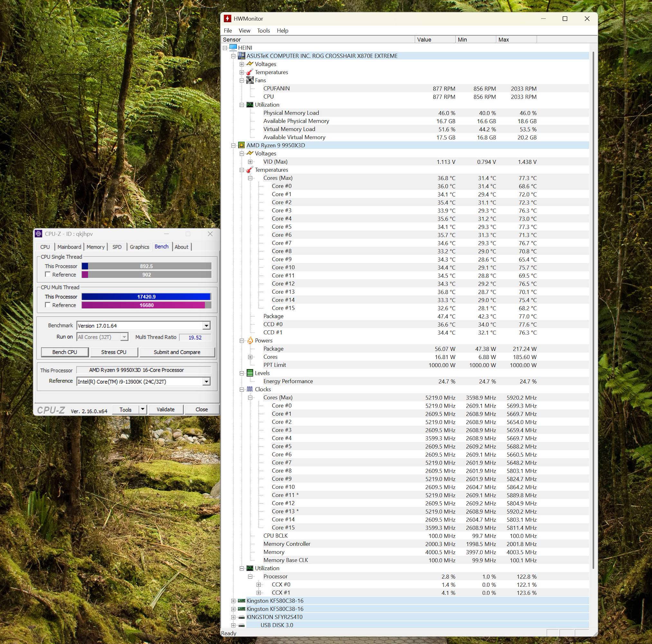Open the Reference processor dropdown
The width and height of the screenshot is (652, 644).
pos(206,382)
